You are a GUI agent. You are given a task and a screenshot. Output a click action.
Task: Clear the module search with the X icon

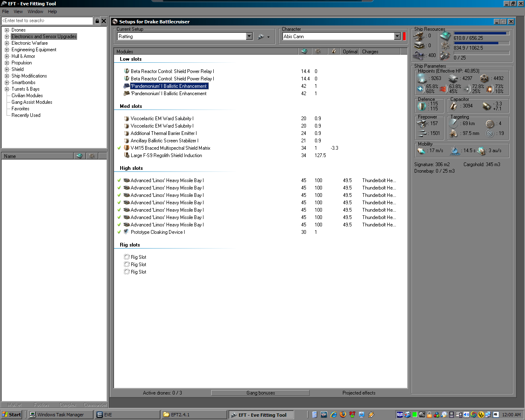[x=104, y=21]
